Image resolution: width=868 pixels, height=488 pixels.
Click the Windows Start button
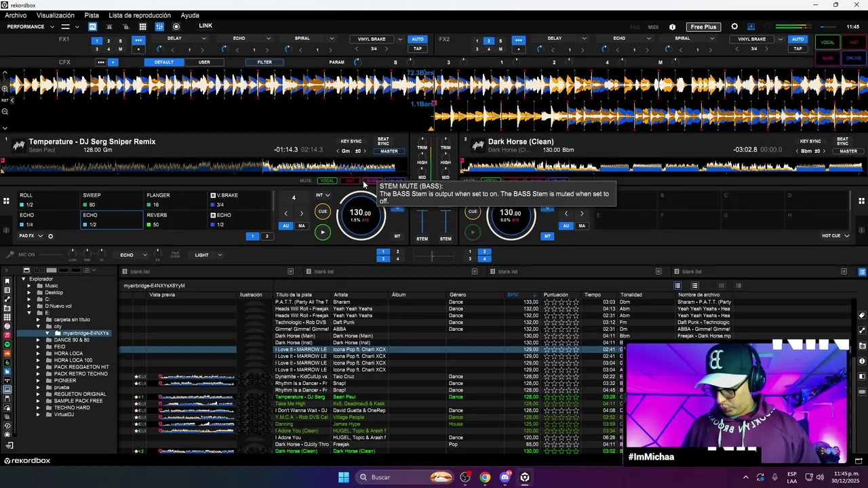click(x=344, y=477)
